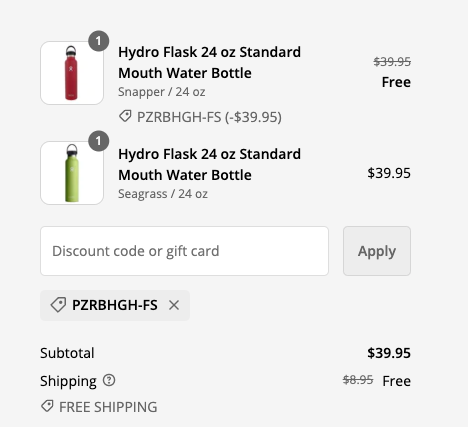Click the Seagrass / 24 oz variant text

pyautogui.click(x=163, y=194)
